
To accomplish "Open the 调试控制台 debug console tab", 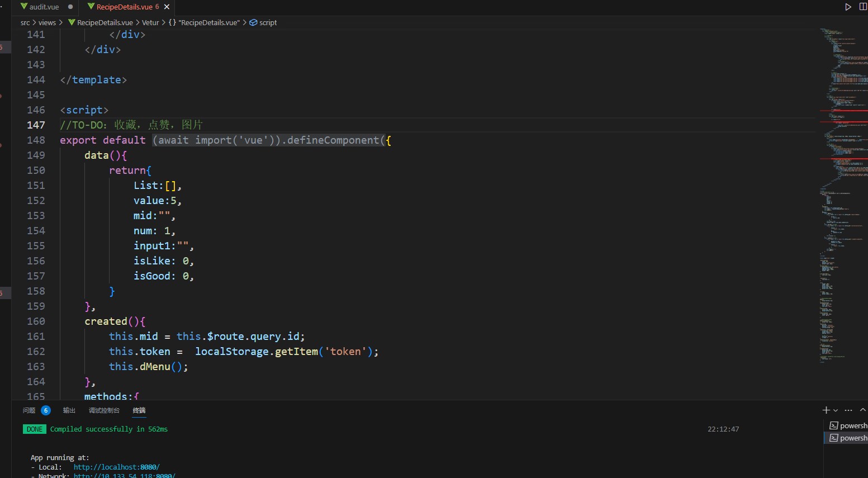I will [x=104, y=410].
